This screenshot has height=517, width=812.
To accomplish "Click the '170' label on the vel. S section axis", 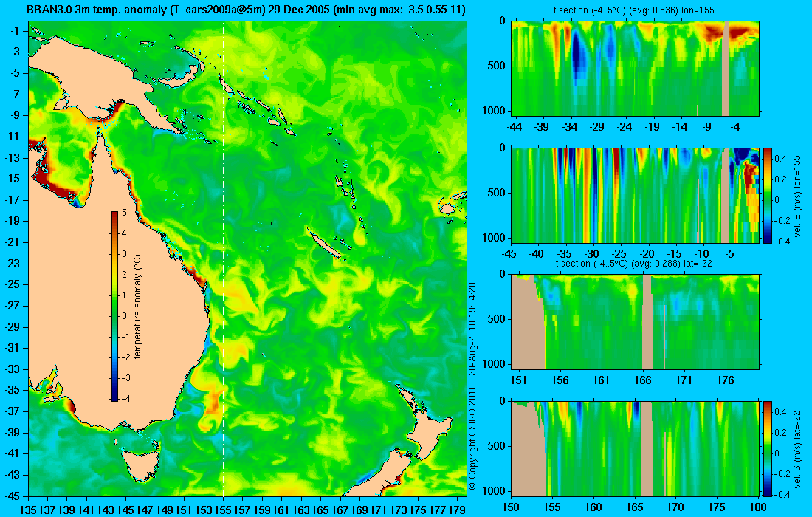I will (x=675, y=507).
